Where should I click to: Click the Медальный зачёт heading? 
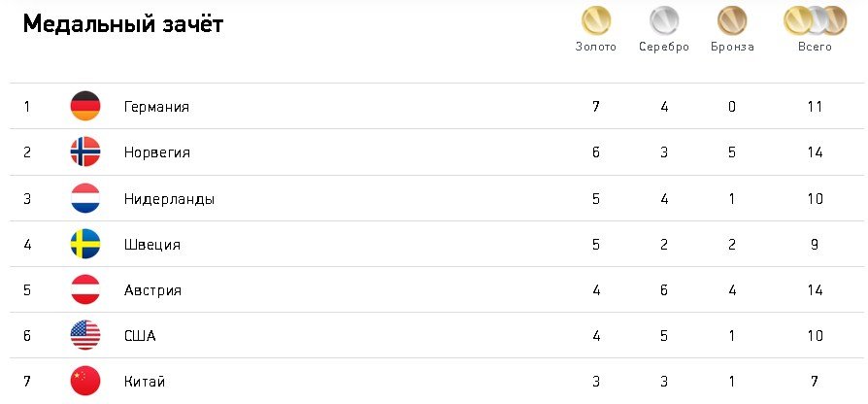click(x=123, y=24)
